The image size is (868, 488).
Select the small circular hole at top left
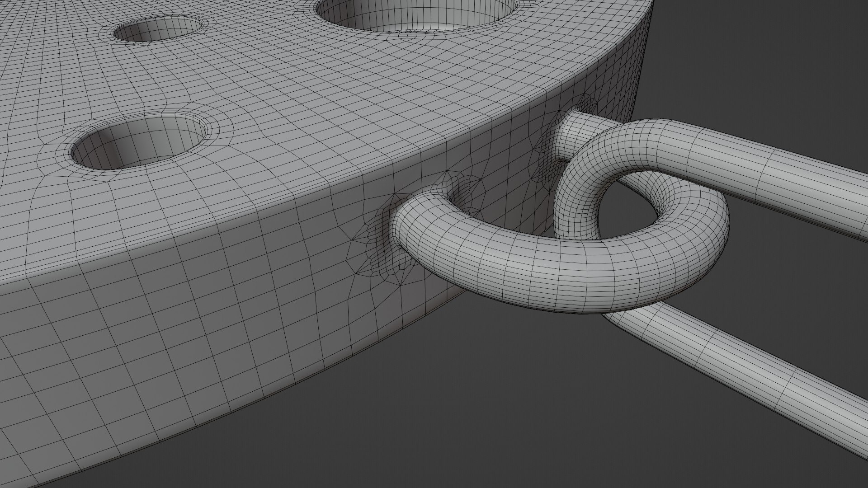tap(157, 30)
